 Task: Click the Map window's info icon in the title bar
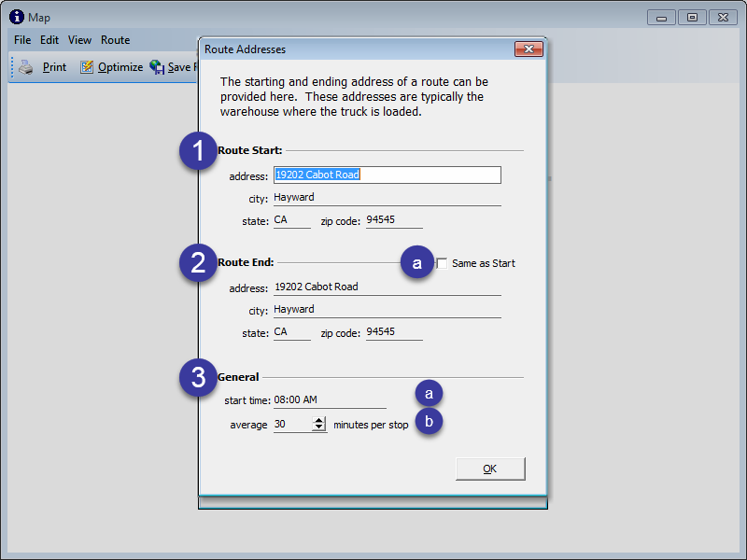[17, 17]
